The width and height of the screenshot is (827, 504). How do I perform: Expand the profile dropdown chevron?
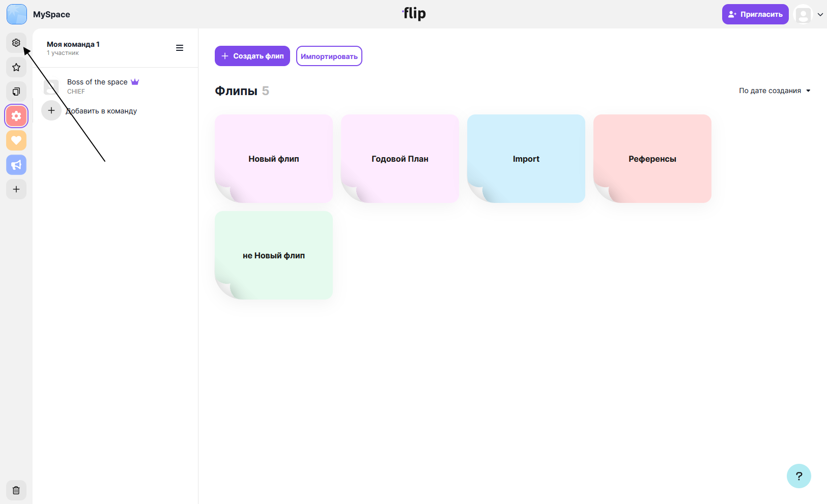coord(820,15)
